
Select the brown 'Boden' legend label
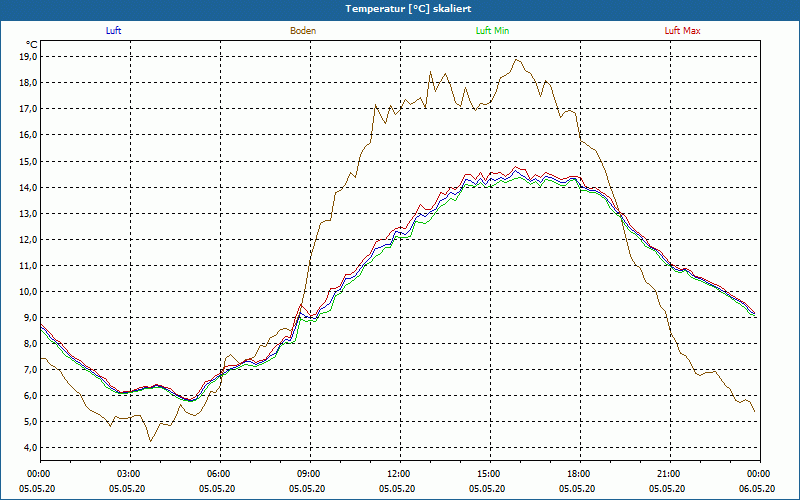(x=303, y=31)
